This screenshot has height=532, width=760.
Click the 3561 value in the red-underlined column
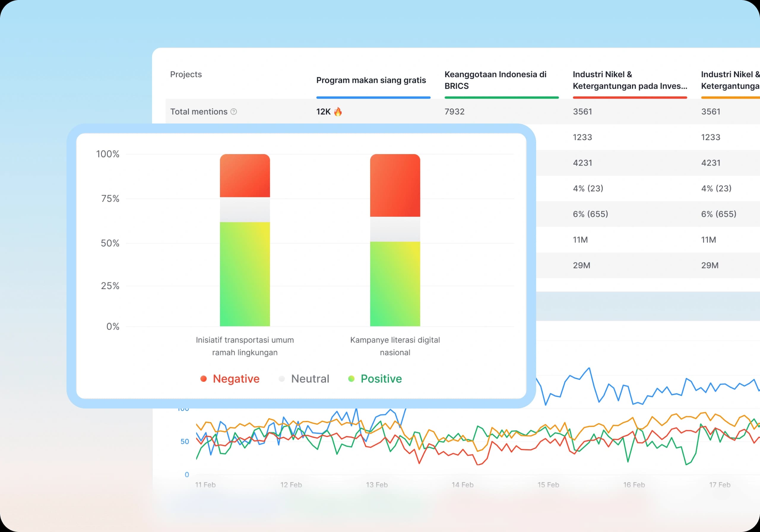point(582,112)
